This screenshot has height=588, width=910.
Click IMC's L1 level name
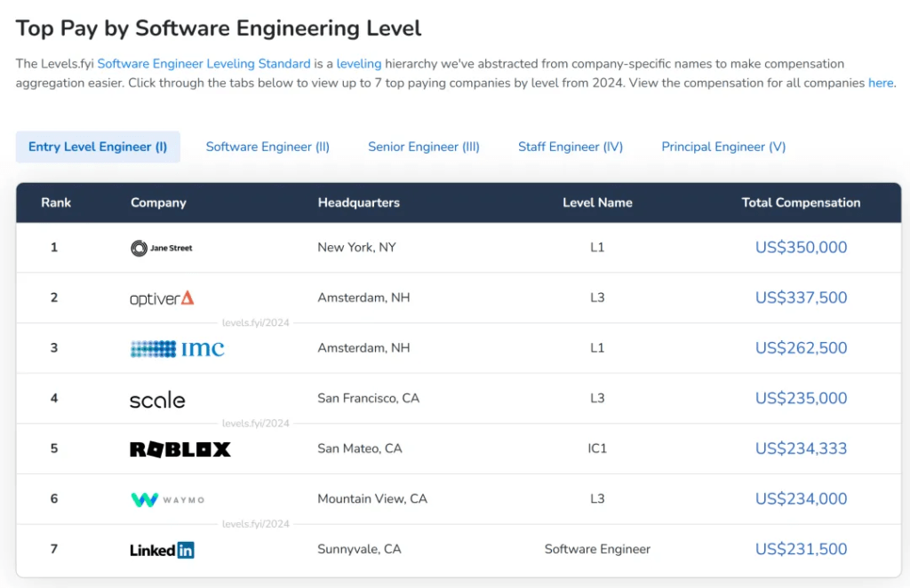tap(597, 348)
